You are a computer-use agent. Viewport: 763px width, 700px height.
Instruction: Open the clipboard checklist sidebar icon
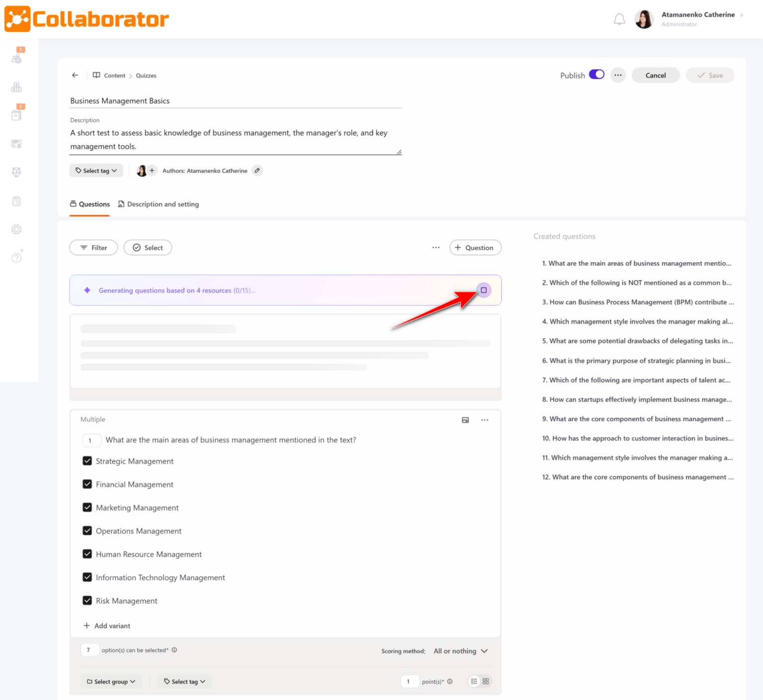pos(16,201)
